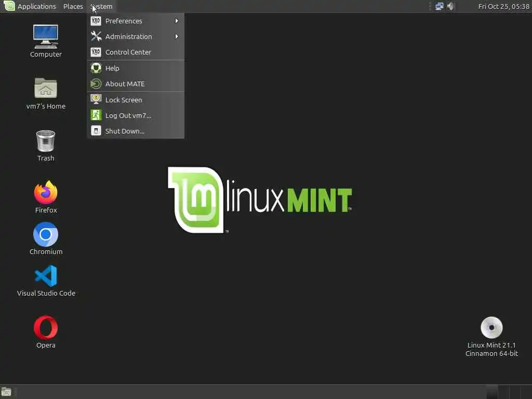
Task: Open the Places menu
Action: 73,6
